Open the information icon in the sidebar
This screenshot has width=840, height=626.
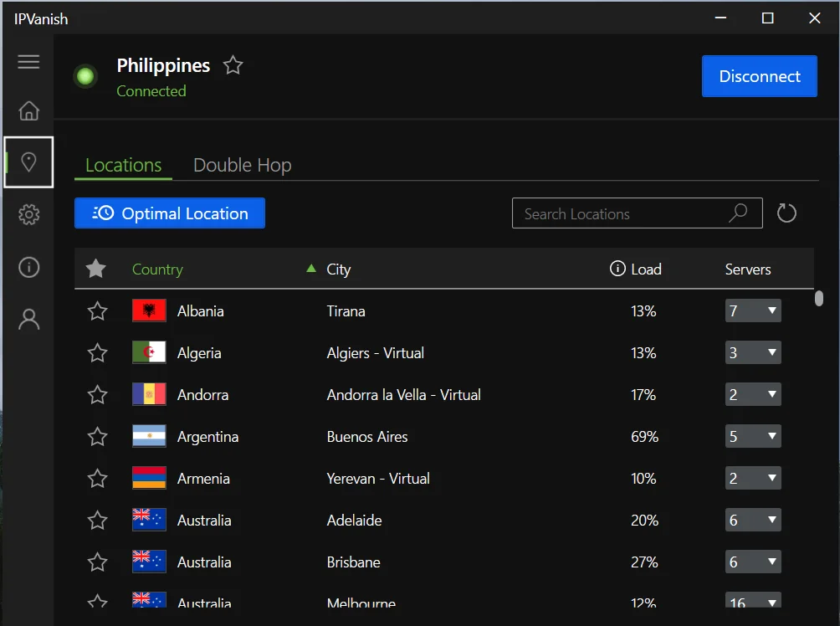pos(29,267)
